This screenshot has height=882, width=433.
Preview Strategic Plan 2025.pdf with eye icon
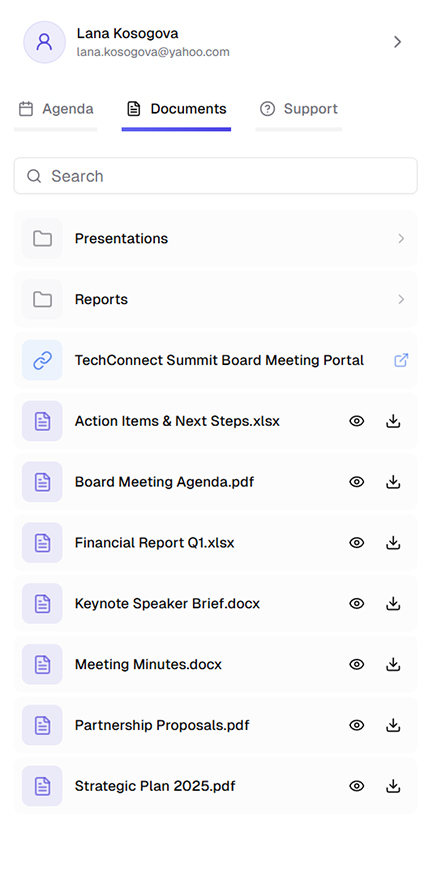point(357,786)
